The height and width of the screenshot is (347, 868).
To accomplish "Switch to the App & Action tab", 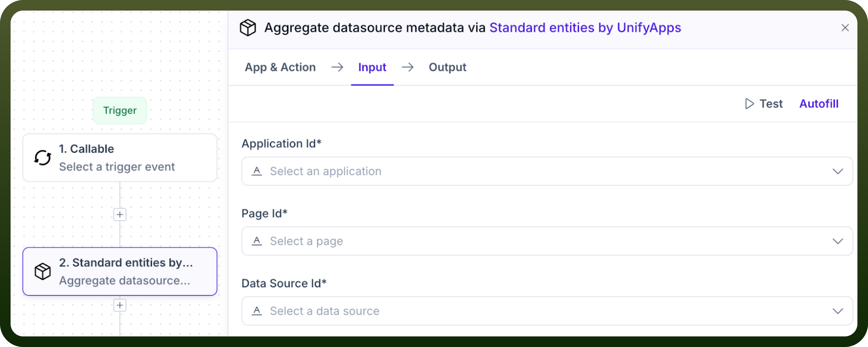I will pyautogui.click(x=280, y=67).
